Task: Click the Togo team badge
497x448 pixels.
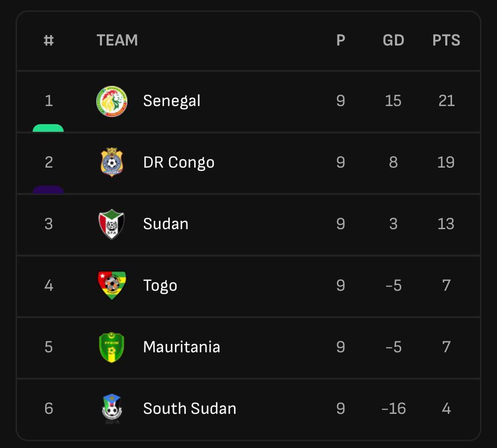Action: coord(112,286)
